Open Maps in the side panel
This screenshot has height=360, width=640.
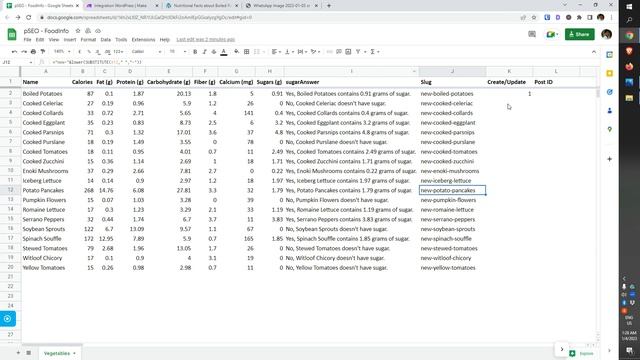click(x=609, y=129)
